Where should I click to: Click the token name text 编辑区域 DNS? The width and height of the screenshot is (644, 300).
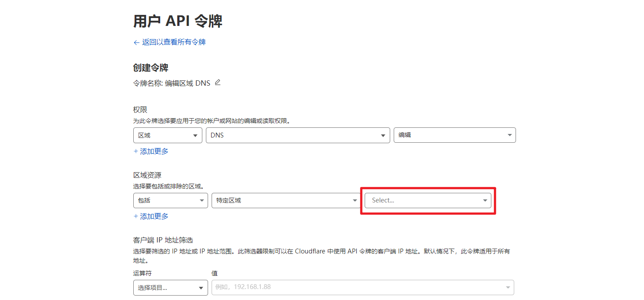187,83
